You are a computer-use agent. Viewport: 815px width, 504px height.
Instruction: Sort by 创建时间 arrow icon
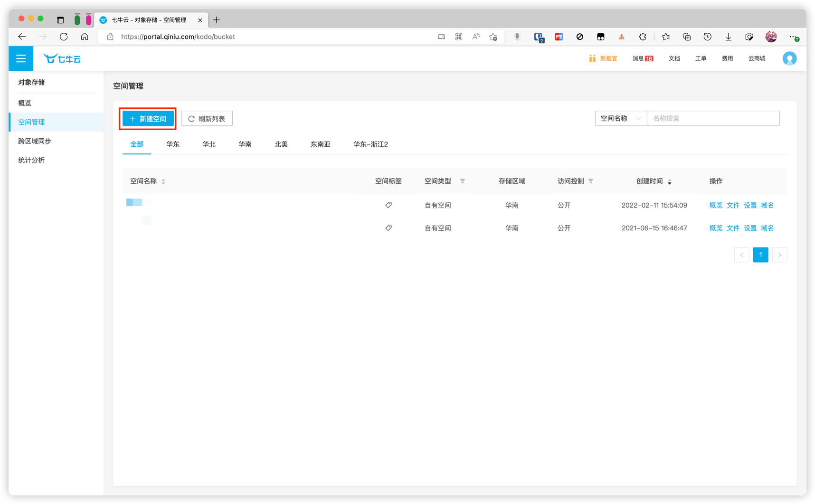670,181
